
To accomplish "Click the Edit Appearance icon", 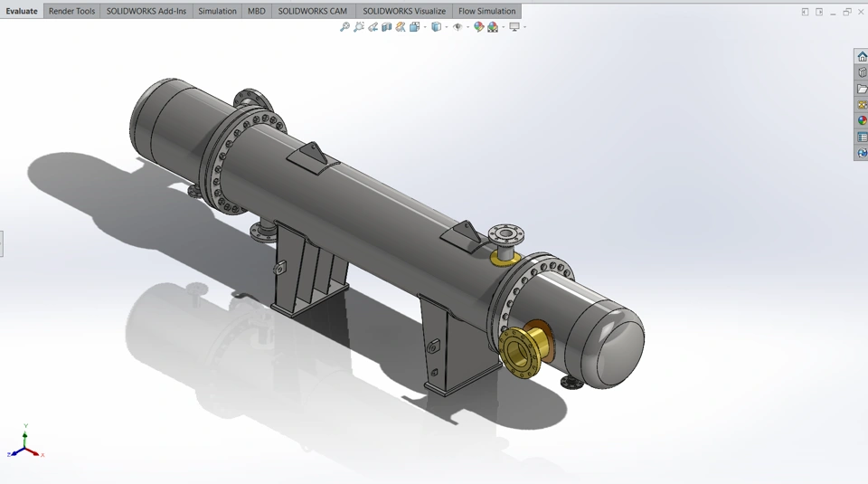I will coord(479,26).
